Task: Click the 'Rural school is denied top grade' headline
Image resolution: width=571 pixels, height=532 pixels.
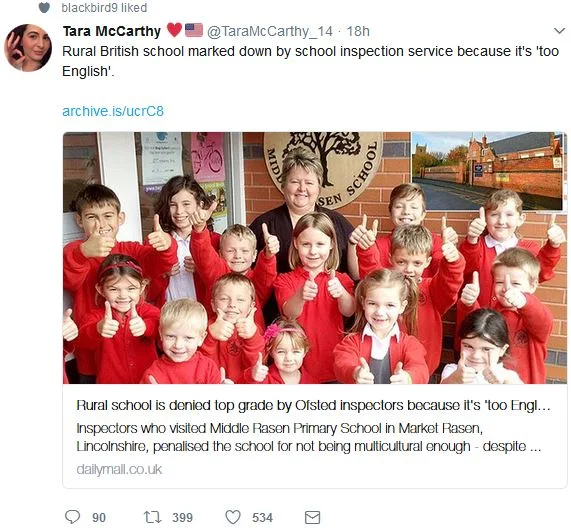Action: [313, 405]
